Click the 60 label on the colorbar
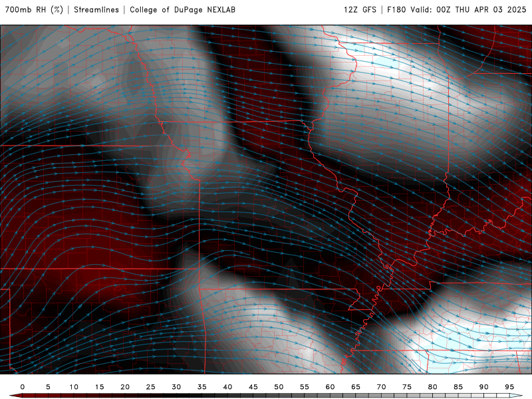Screen dimensions: 532x399 (x=330, y=387)
